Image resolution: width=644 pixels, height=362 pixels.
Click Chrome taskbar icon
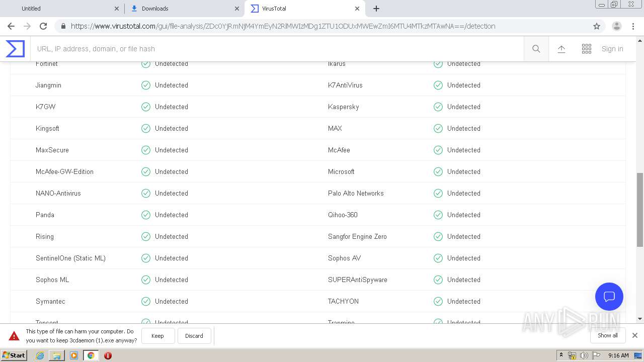pyautogui.click(x=91, y=355)
